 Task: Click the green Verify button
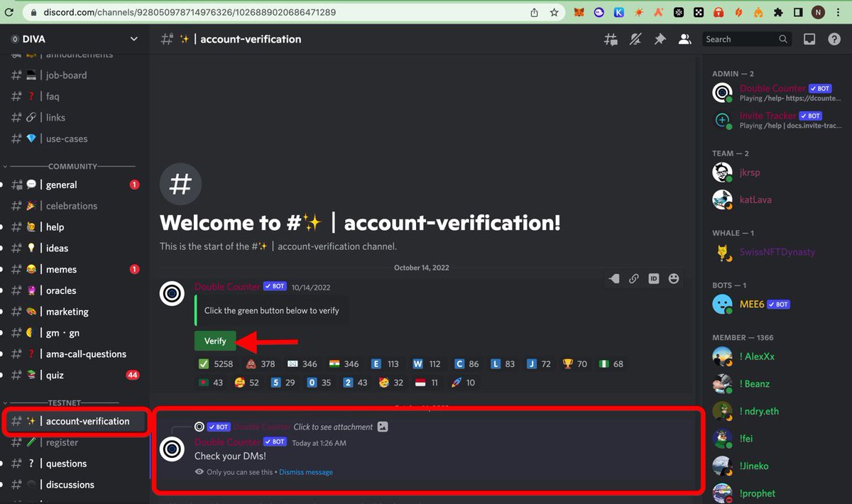[x=215, y=341]
